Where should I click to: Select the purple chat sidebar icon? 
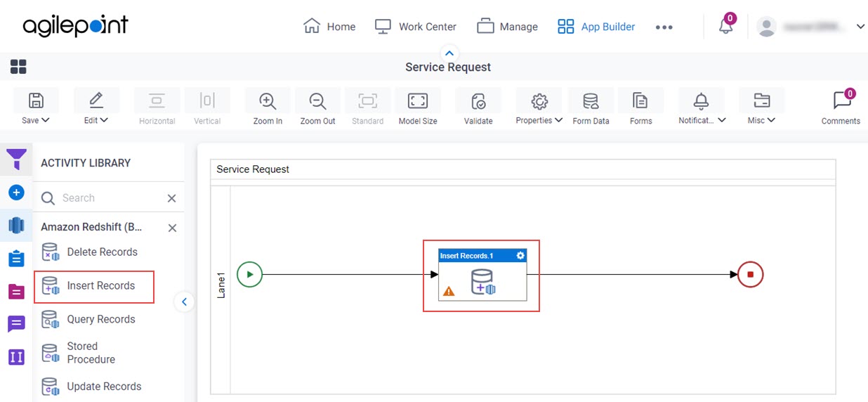[x=16, y=324]
